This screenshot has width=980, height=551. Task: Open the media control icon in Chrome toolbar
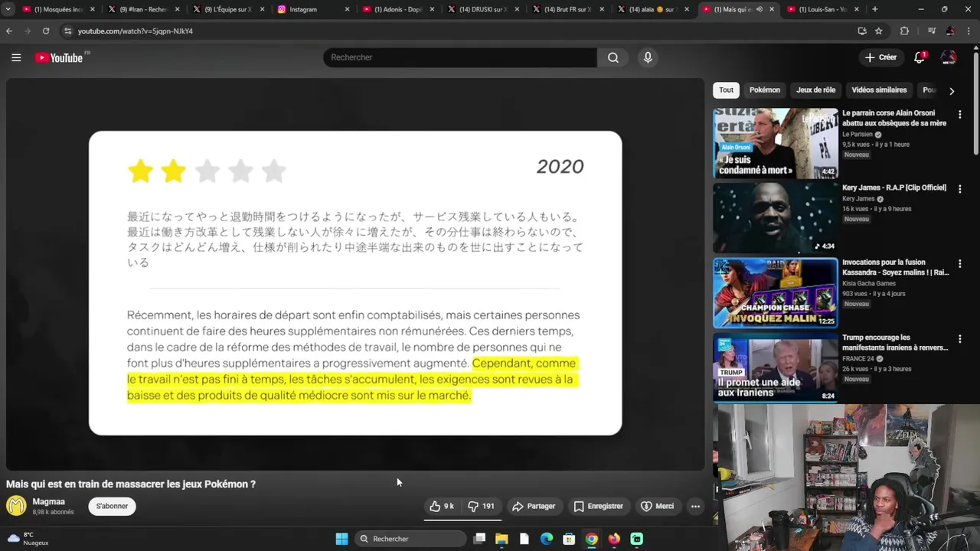coord(932,31)
